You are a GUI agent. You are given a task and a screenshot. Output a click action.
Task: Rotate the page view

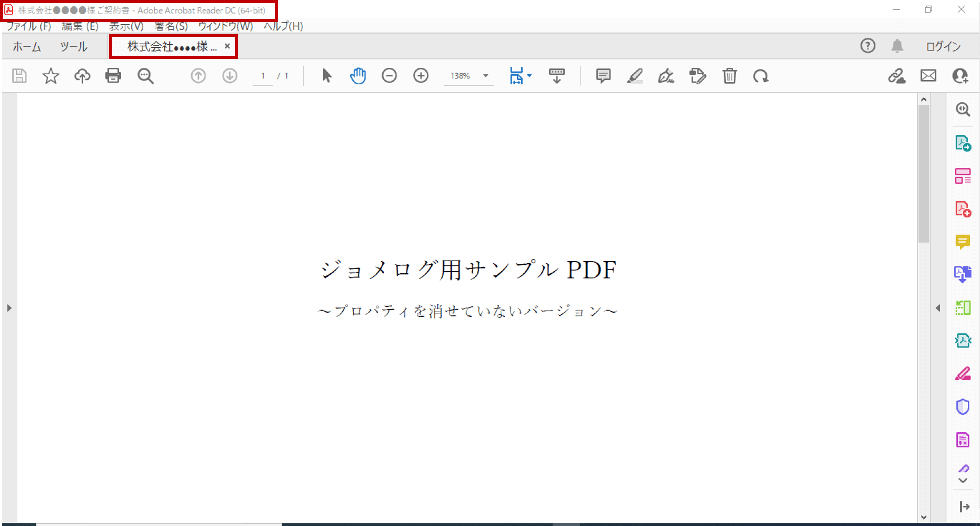tap(761, 76)
